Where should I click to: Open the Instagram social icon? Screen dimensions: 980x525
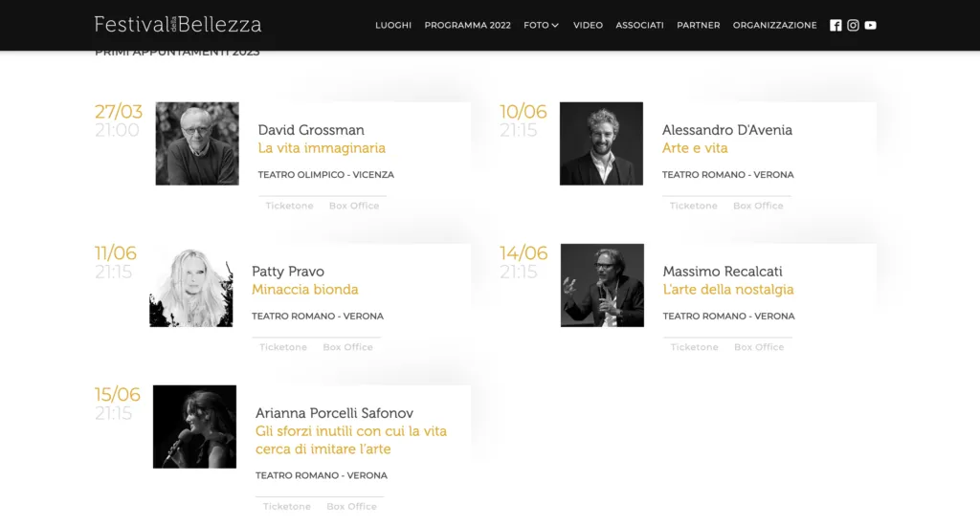click(x=853, y=26)
